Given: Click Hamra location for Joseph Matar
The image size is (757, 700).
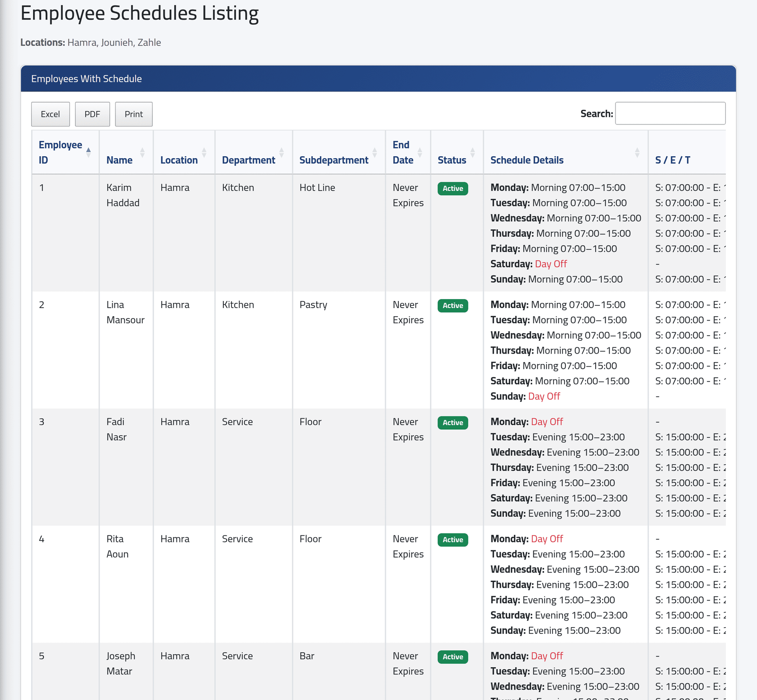Looking at the screenshot, I should 175,656.
